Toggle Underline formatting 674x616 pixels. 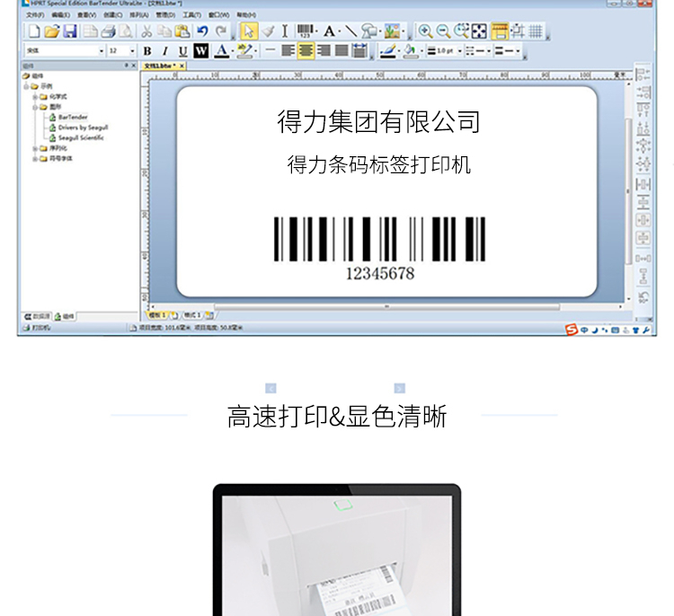(182, 51)
